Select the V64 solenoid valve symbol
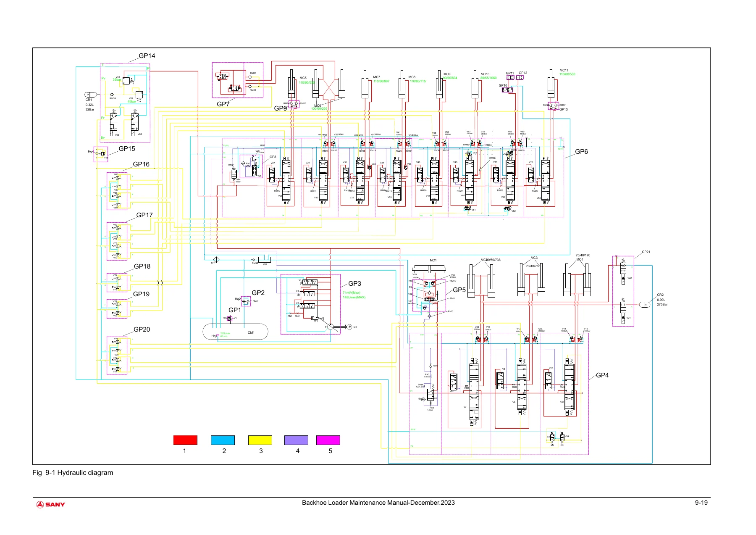 pyautogui.click(x=135, y=122)
